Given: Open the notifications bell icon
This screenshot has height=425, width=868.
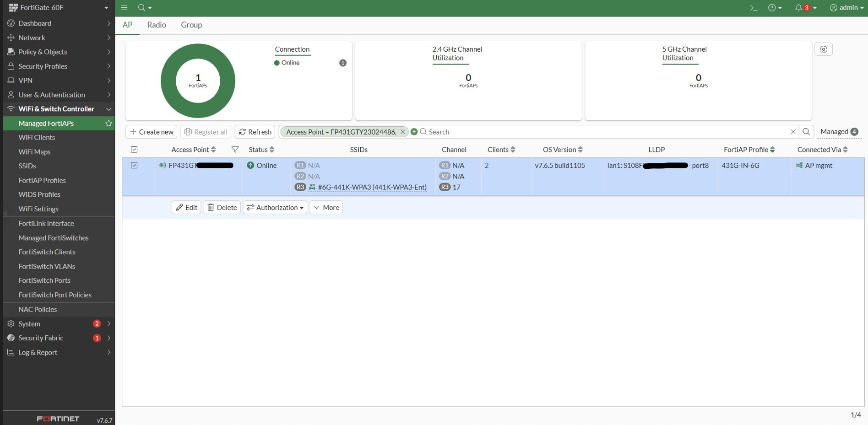Looking at the screenshot, I should tap(798, 8).
